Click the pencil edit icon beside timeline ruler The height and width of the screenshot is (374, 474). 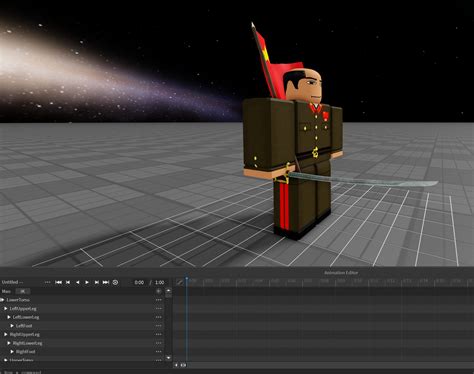(180, 282)
